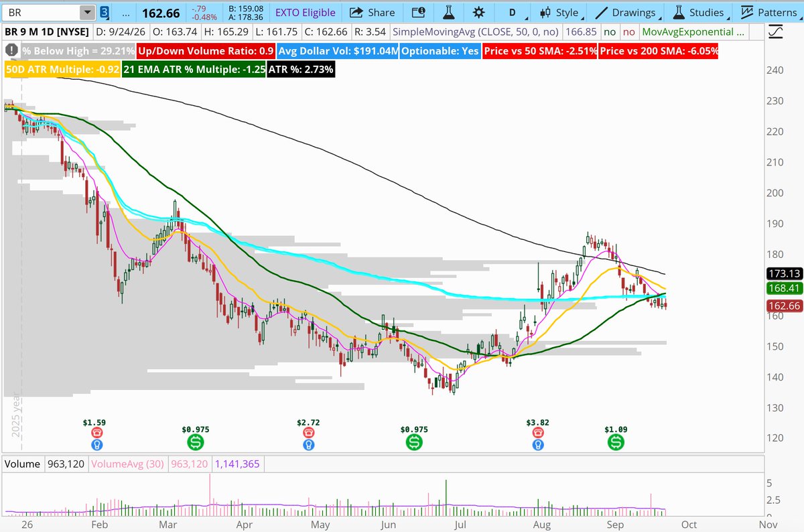Click the lightbulb icon under $3.82
The width and height of the screenshot is (804, 532).
[538, 445]
